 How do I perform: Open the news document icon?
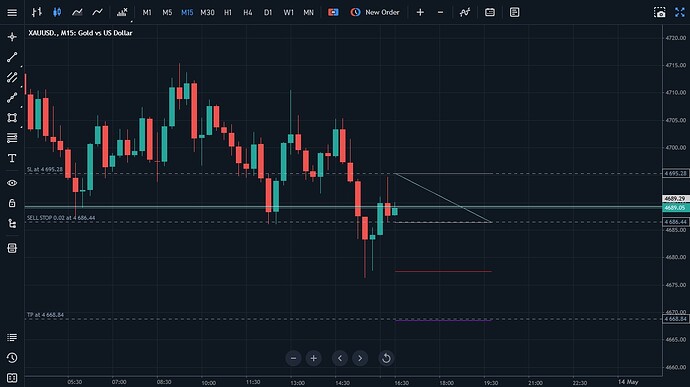click(514, 12)
